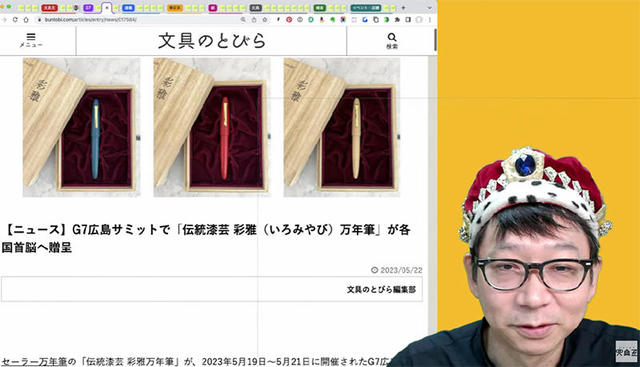Select the currently active browser tab

(x=107, y=8)
